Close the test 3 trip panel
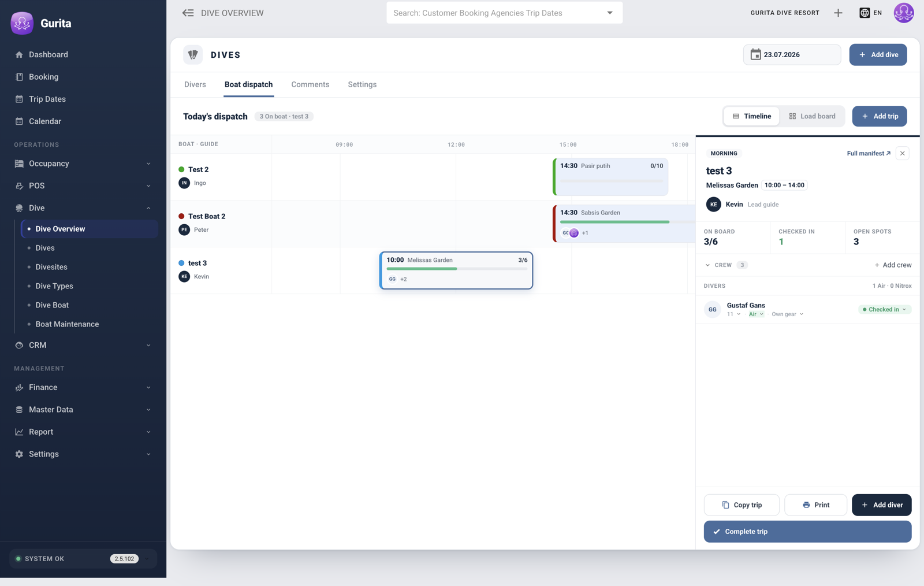The height and width of the screenshot is (586, 924). pos(902,153)
